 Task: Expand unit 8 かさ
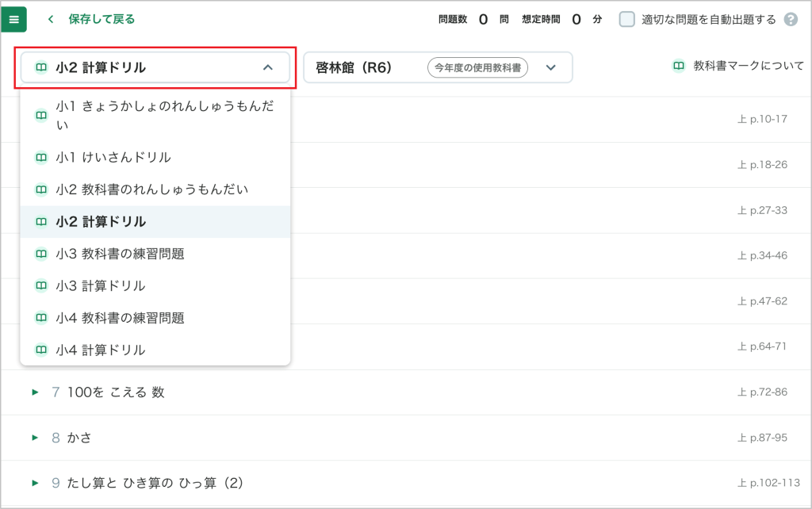[x=35, y=438]
